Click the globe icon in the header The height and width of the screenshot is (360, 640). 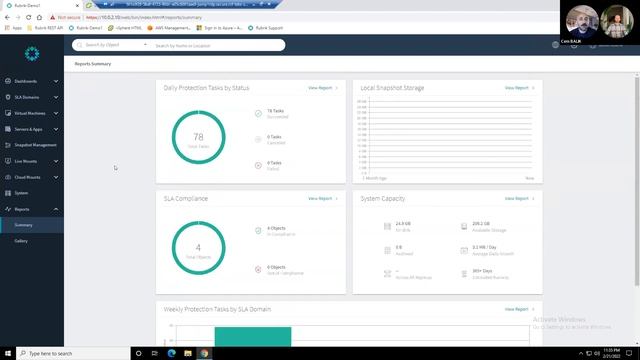coord(555,45)
